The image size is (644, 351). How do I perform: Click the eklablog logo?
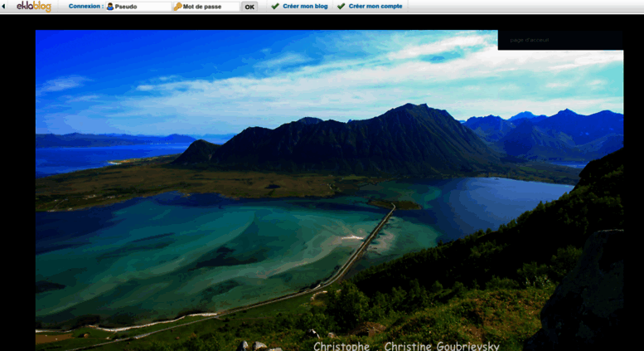coord(34,6)
